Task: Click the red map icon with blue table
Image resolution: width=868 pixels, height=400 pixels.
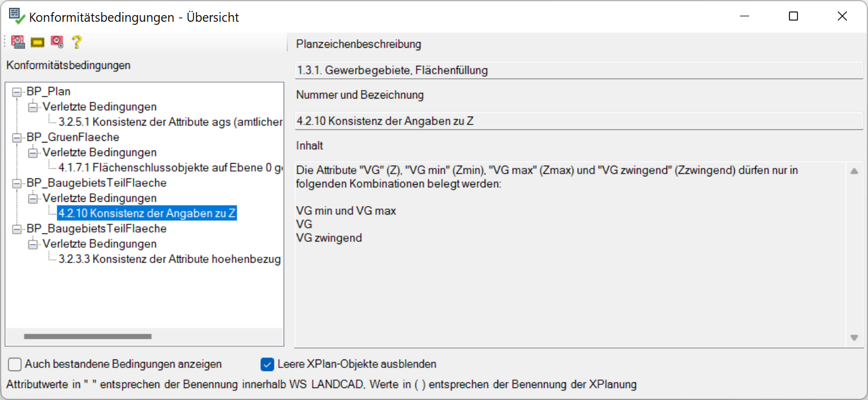Action: click(18, 42)
